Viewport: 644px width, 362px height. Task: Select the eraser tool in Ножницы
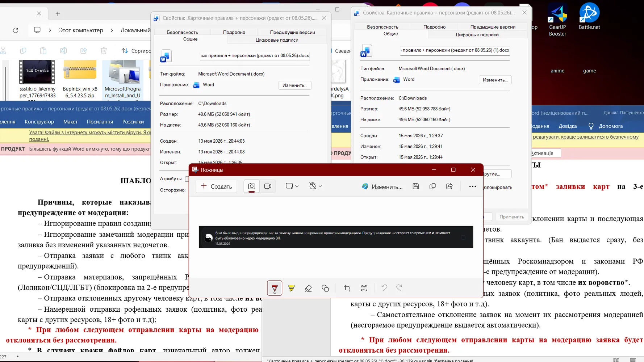click(x=308, y=288)
